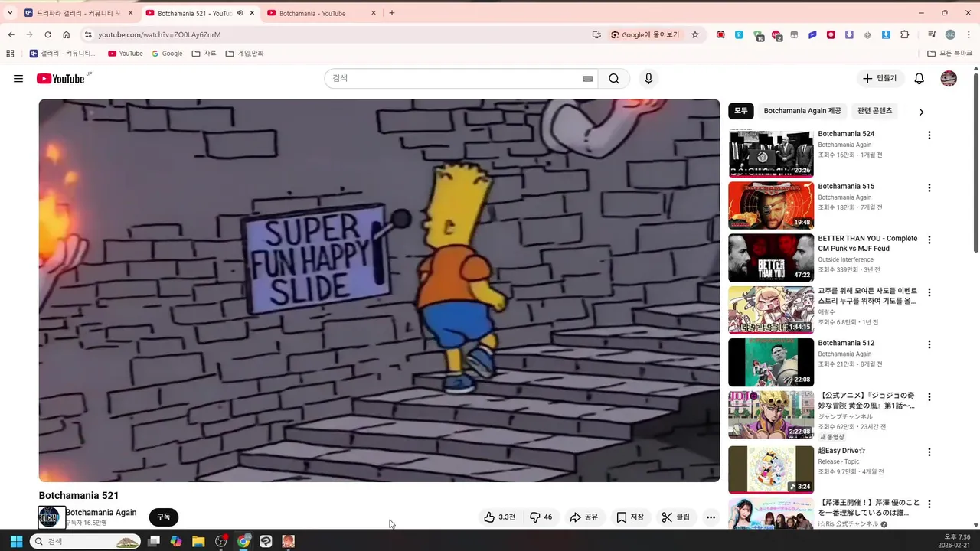Mute the Botchamania 521 tab speaker icon
Image resolution: width=980 pixels, height=551 pixels.
click(240, 13)
